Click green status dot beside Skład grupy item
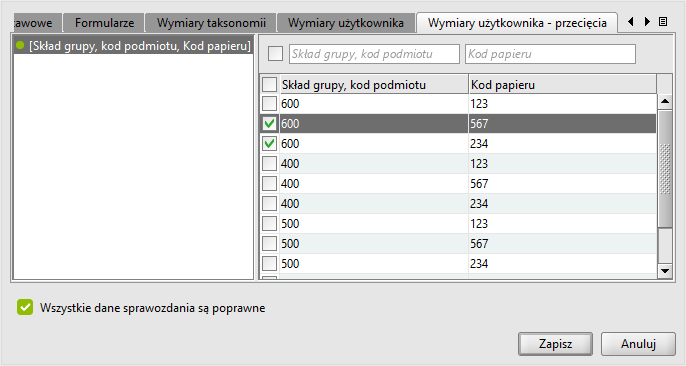686x366 pixels. coord(20,45)
